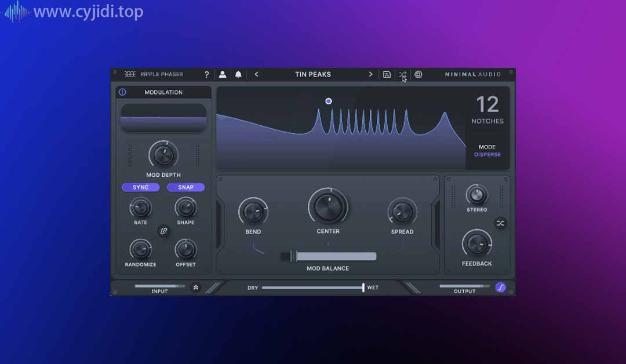Click the 12 notches value
The width and height of the screenshot is (626, 364).
[487, 104]
